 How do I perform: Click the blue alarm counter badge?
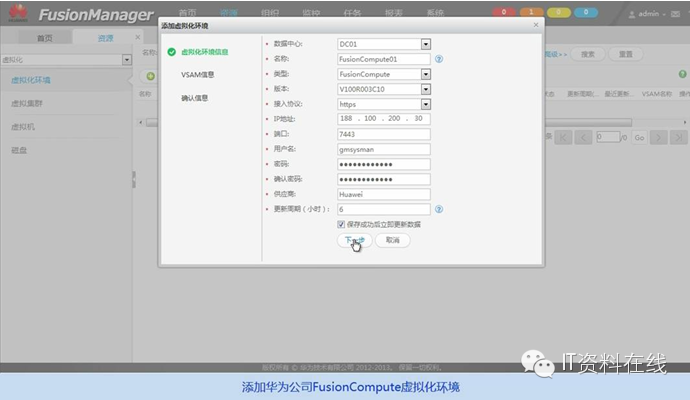pyautogui.click(x=586, y=12)
